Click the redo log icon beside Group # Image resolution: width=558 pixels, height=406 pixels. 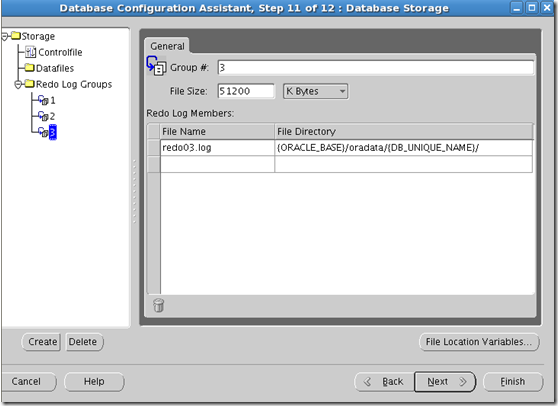[x=156, y=66]
